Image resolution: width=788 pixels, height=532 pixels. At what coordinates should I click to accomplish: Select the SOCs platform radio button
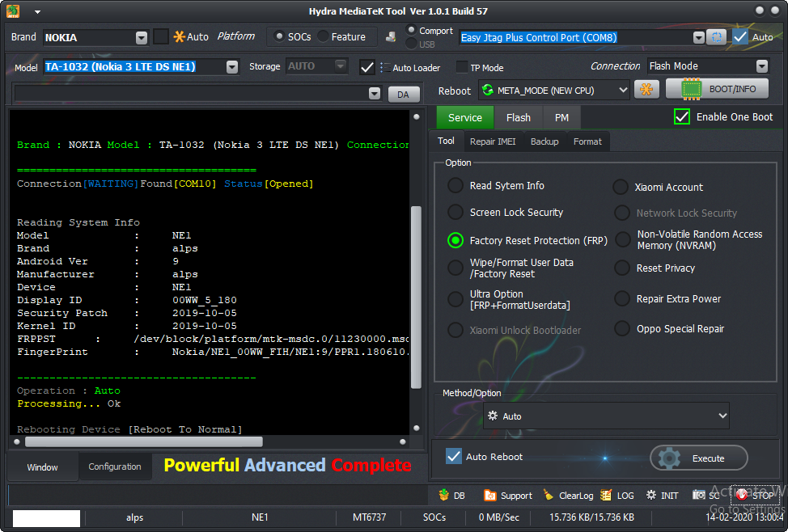[279, 36]
